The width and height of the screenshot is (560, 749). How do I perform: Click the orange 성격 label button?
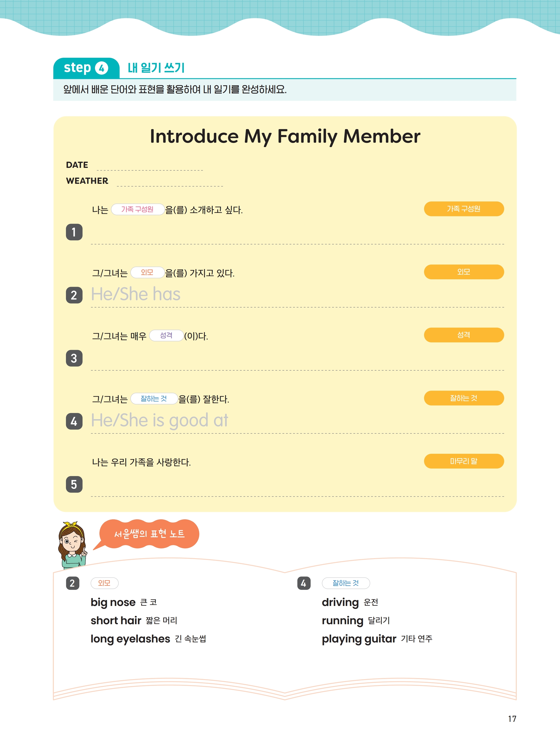click(x=464, y=335)
